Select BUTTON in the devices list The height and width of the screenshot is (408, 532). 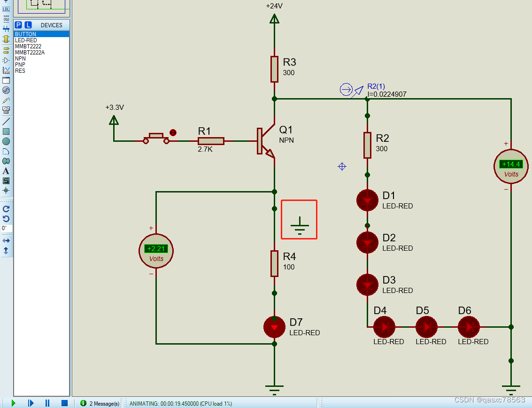[41, 34]
